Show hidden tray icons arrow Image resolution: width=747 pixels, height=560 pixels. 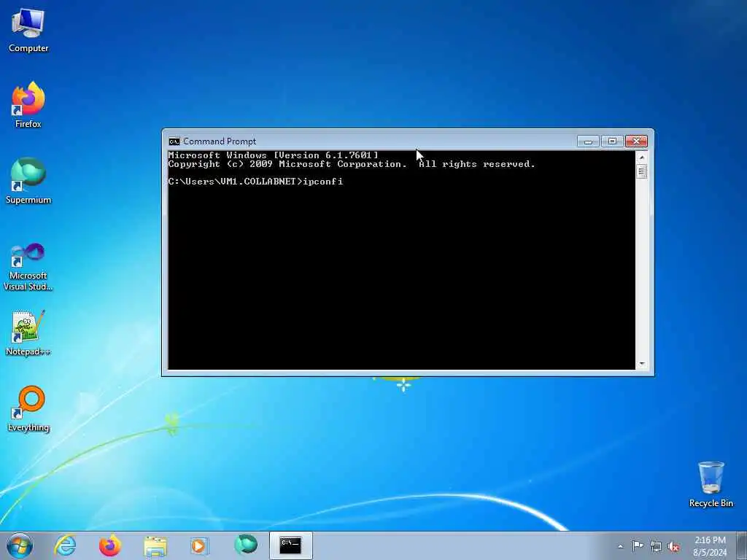pos(620,546)
